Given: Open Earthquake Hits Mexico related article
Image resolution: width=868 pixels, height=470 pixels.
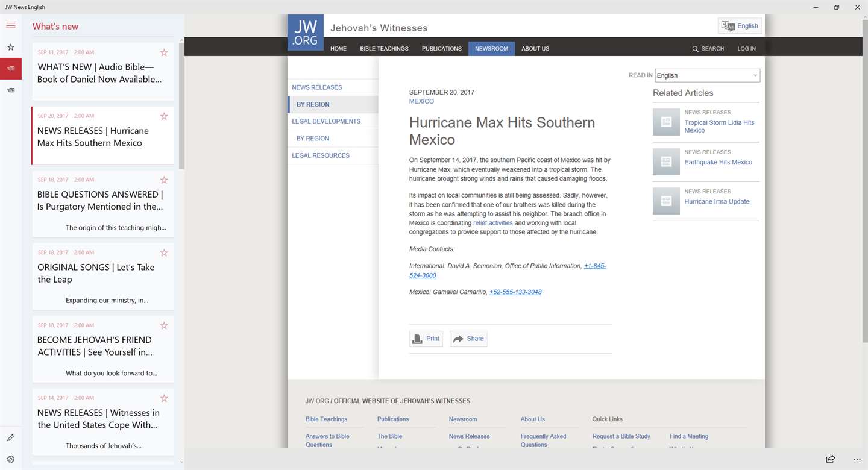Looking at the screenshot, I should (x=718, y=162).
